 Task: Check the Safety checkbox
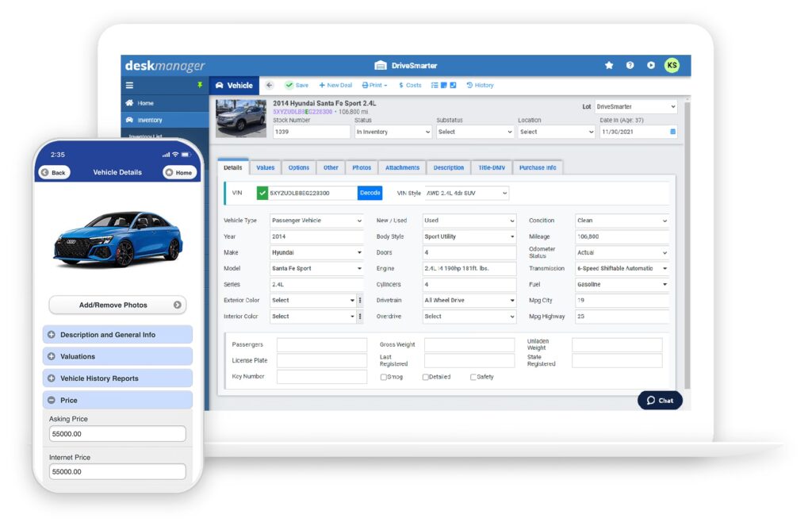click(473, 377)
